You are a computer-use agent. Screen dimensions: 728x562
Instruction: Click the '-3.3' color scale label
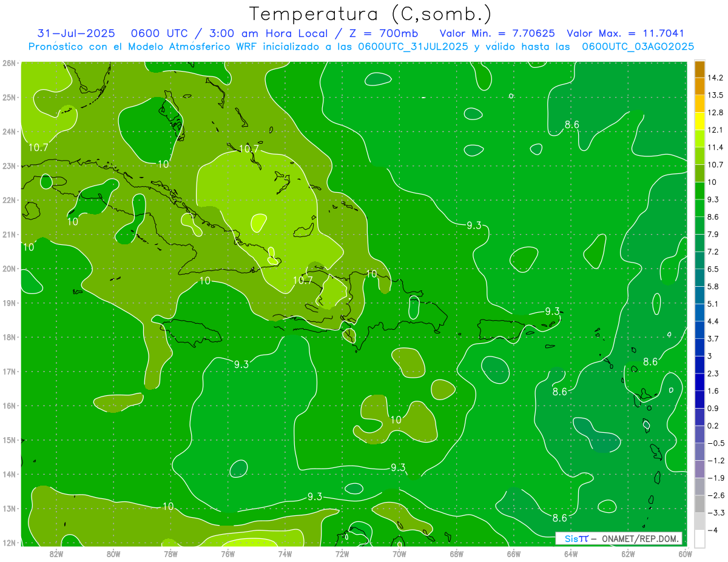[715, 513]
